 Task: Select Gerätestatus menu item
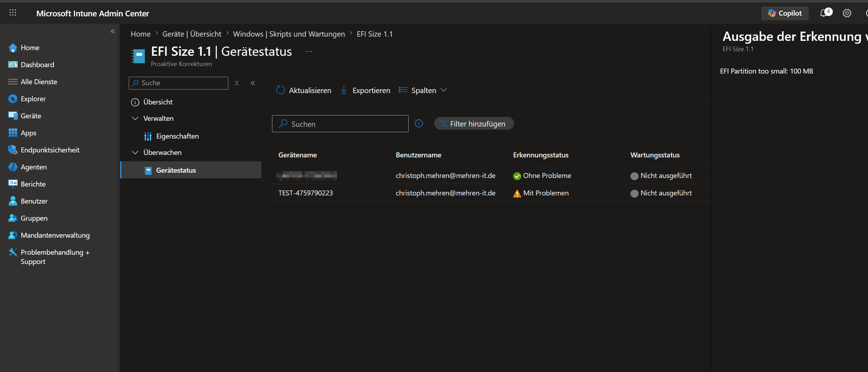pyautogui.click(x=191, y=170)
